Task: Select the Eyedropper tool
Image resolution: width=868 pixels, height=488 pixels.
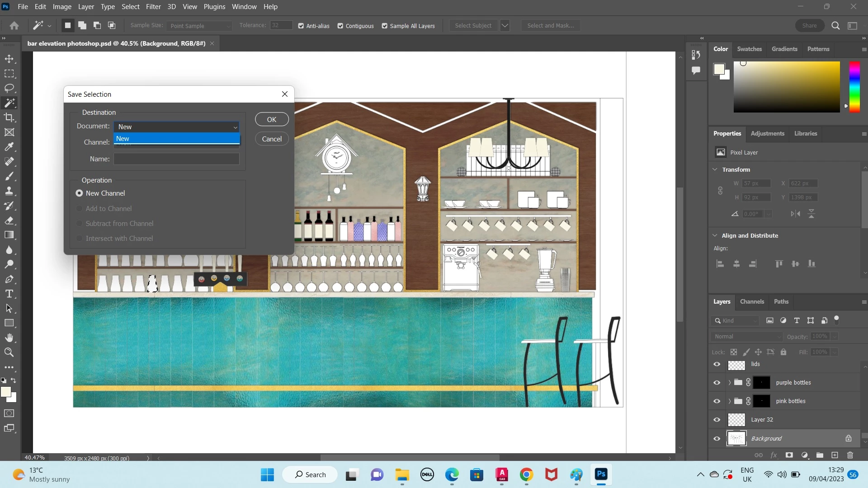Action: pyautogui.click(x=9, y=147)
